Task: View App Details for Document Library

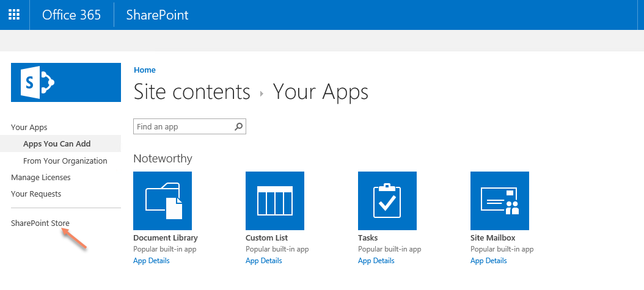Action: (151, 261)
